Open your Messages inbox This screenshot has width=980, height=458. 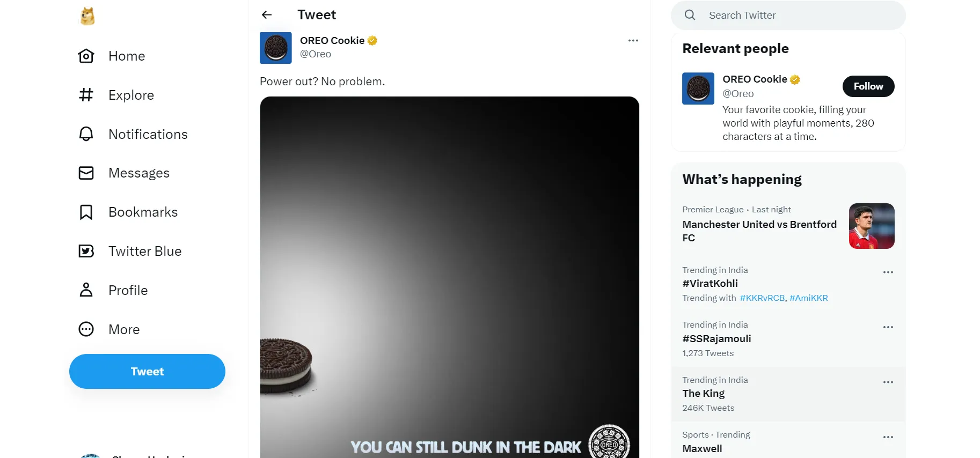coord(139,173)
